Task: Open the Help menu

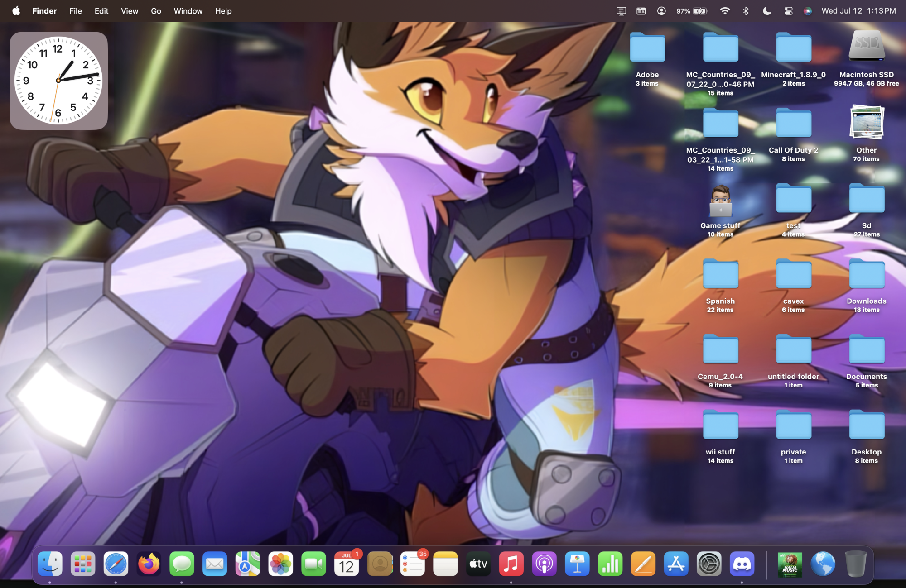Action: [x=223, y=11]
